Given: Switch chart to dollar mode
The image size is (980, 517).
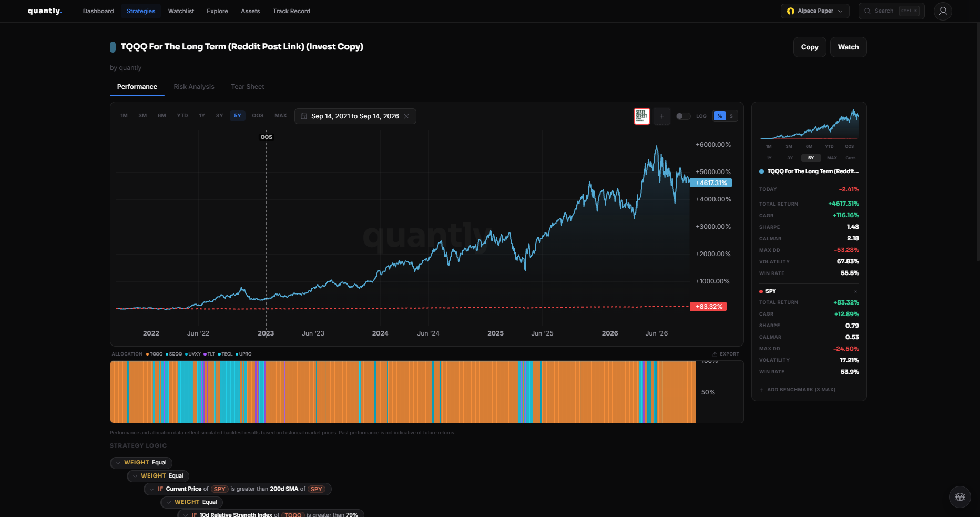Looking at the screenshot, I should (x=731, y=116).
